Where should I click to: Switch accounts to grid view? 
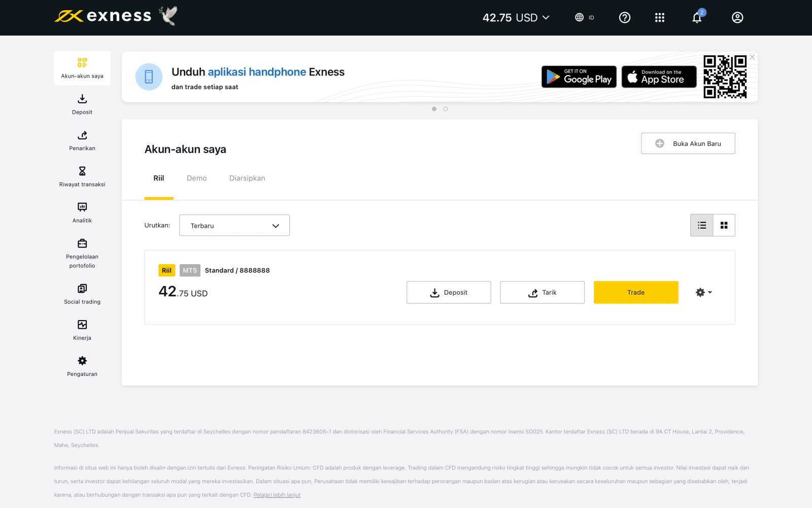724,226
